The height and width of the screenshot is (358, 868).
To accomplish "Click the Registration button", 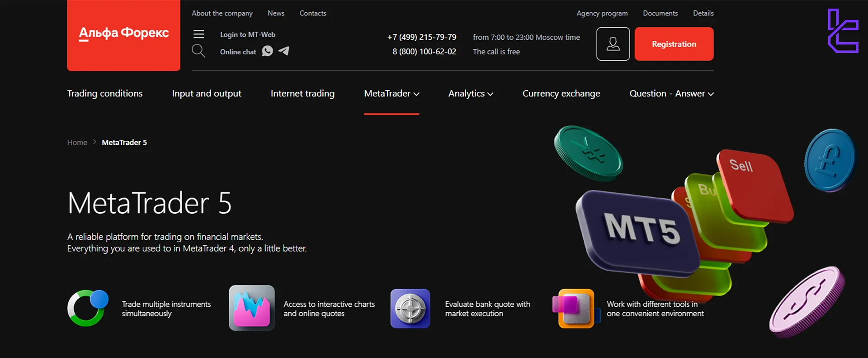I will [x=674, y=44].
